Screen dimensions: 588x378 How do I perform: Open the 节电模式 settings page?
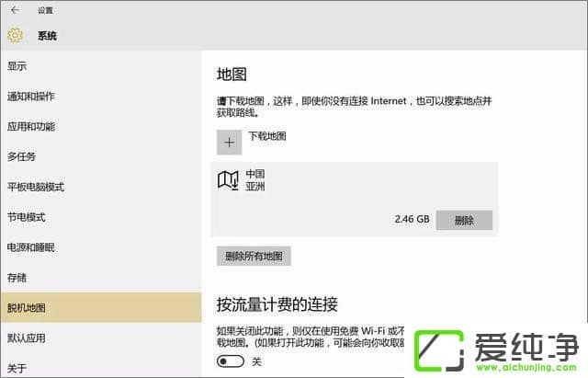101,217
